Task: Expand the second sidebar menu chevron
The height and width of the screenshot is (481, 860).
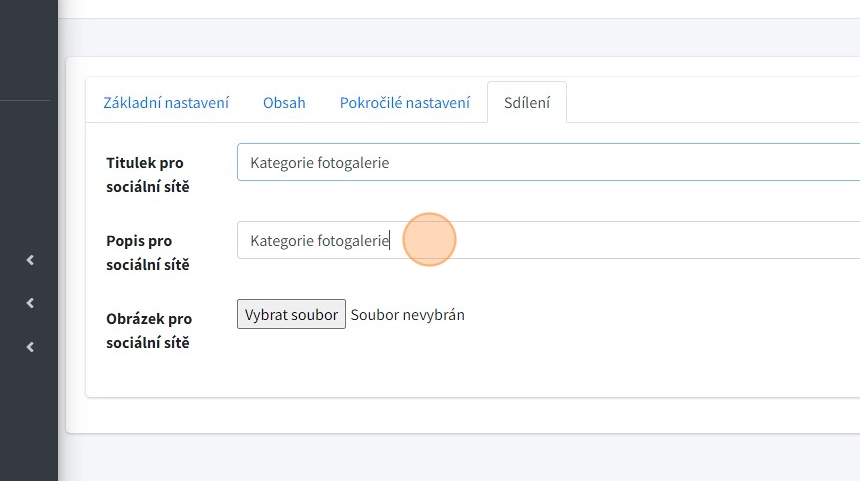Action: [x=30, y=303]
